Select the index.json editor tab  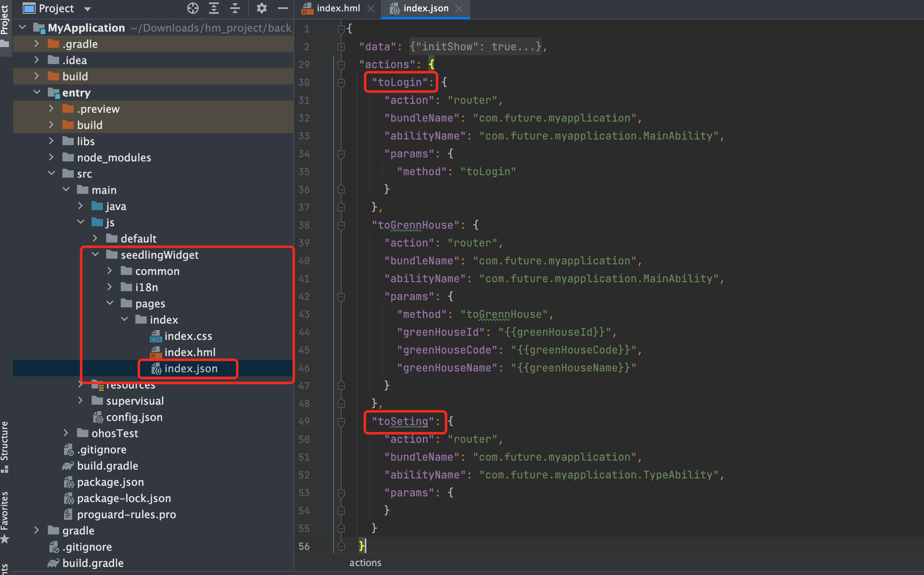pyautogui.click(x=425, y=9)
